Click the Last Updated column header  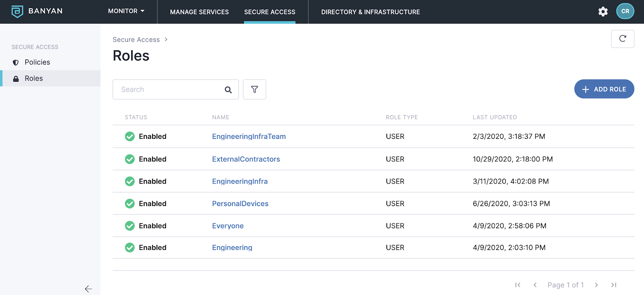pos(495,117)
